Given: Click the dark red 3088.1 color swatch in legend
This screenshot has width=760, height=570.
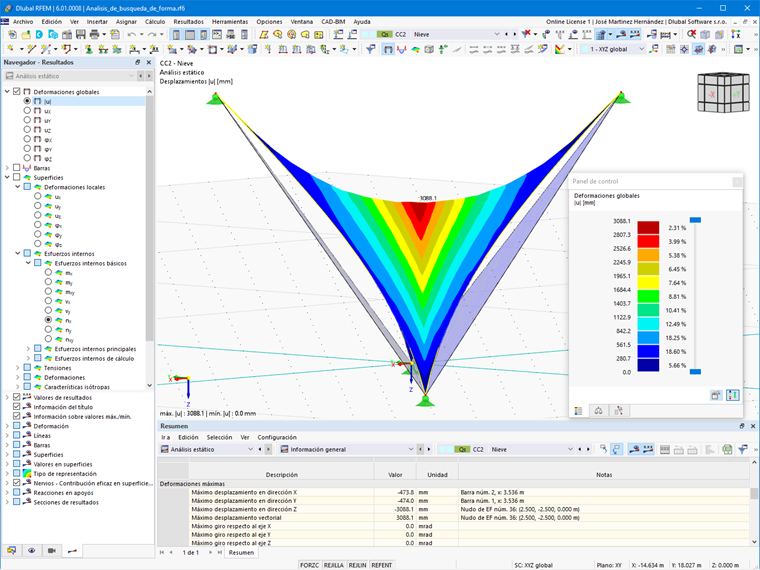Looking at the screenshot, I should coord(648,227).
